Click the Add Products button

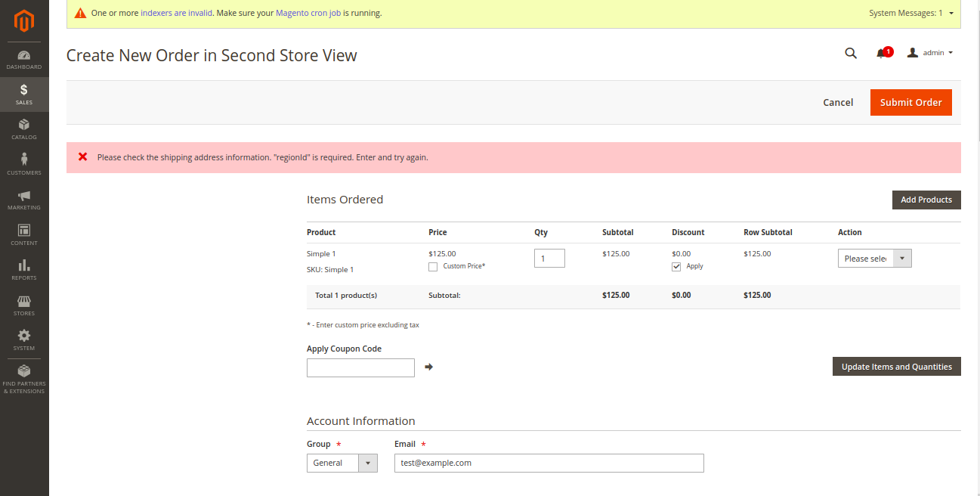pyautogui.click(x=926, y=200)
